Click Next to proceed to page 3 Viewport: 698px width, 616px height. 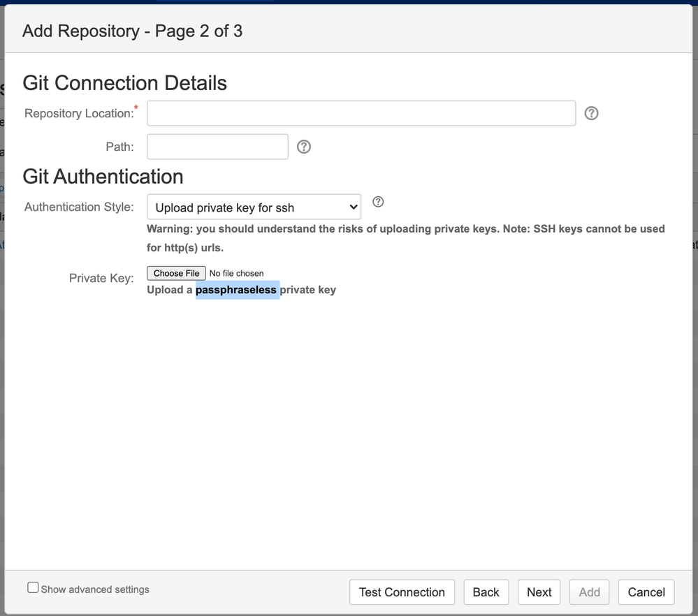click(539, 592)
